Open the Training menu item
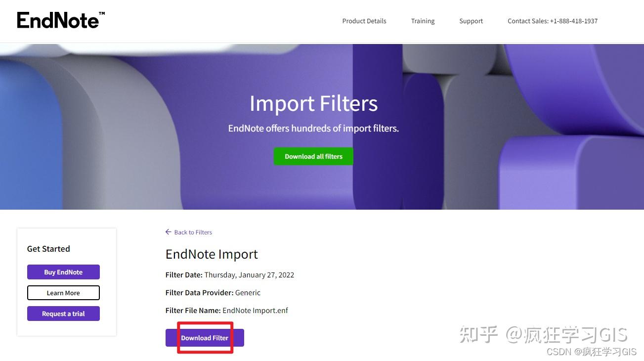This screenshot has height=361, width=644. [423, 21]
